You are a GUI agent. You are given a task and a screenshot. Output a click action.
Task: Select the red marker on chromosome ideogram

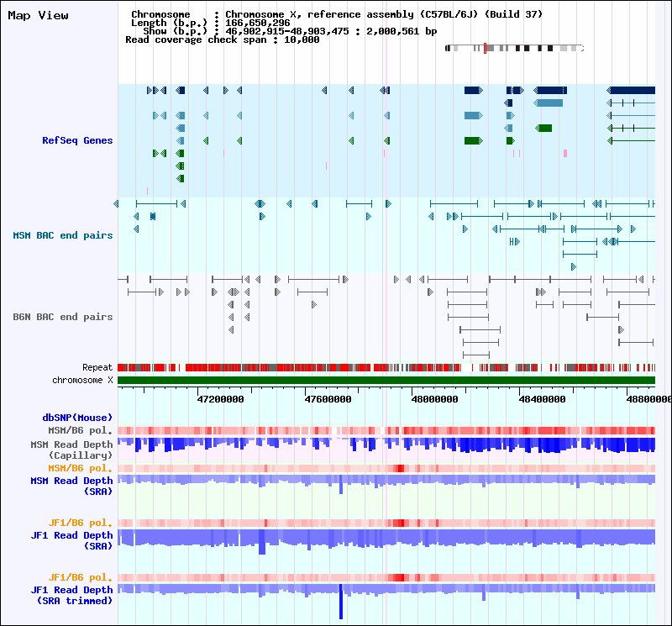(485, 48)
